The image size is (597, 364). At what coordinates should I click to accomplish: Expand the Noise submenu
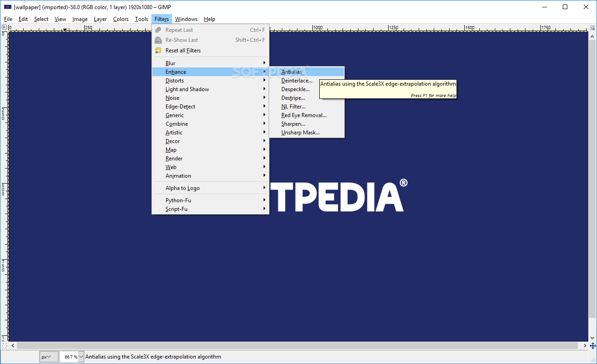point(210,98)
